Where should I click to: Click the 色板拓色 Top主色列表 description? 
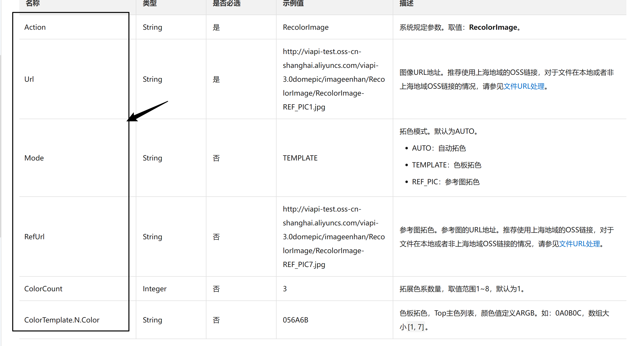(x=504, y=320)
